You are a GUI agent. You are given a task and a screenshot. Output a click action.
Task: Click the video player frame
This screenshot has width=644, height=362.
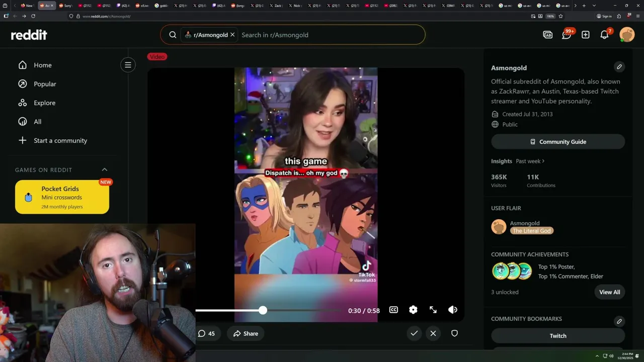[x=306, y=195]
